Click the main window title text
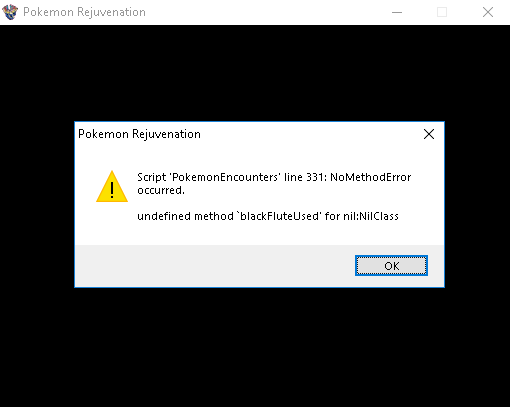The height and width of the screenshot is (407, 510). click(84, 12)
